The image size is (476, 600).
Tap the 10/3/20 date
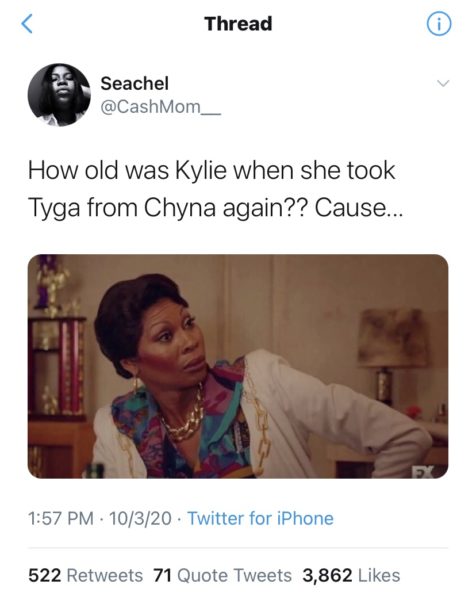point(140,518)
